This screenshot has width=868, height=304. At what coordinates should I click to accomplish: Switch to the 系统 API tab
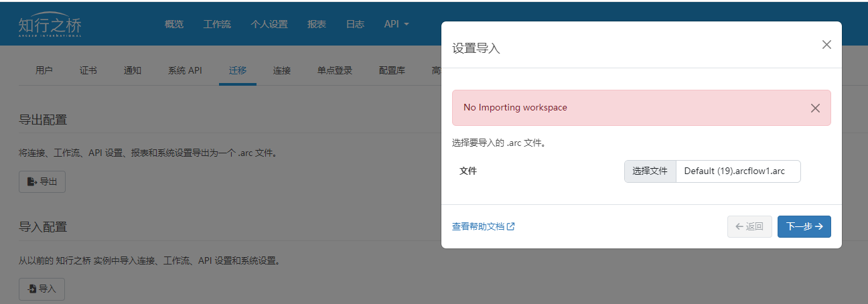185,70
